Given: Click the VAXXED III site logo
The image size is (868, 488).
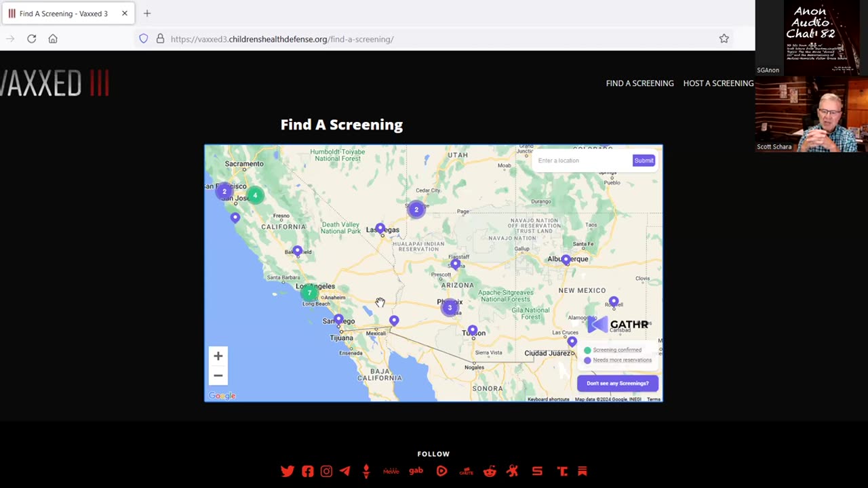Looking at the screenshot, I should [54, 83].
